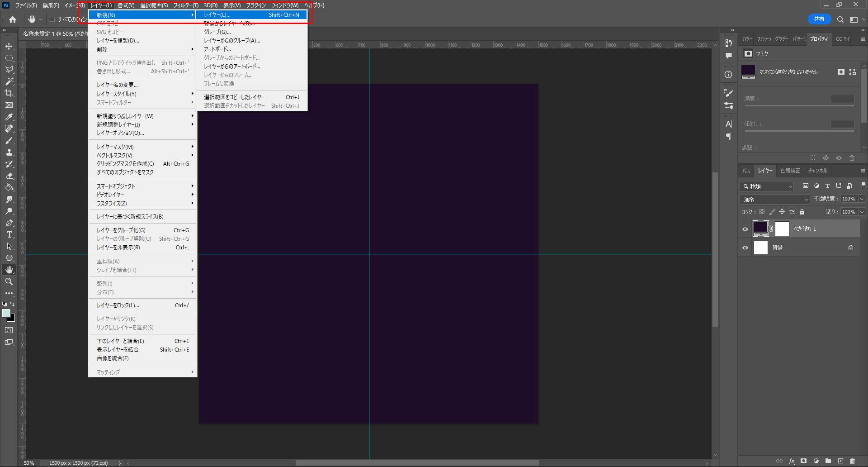
Task: Click the foreground color swatch
Action: pos(6,313)
